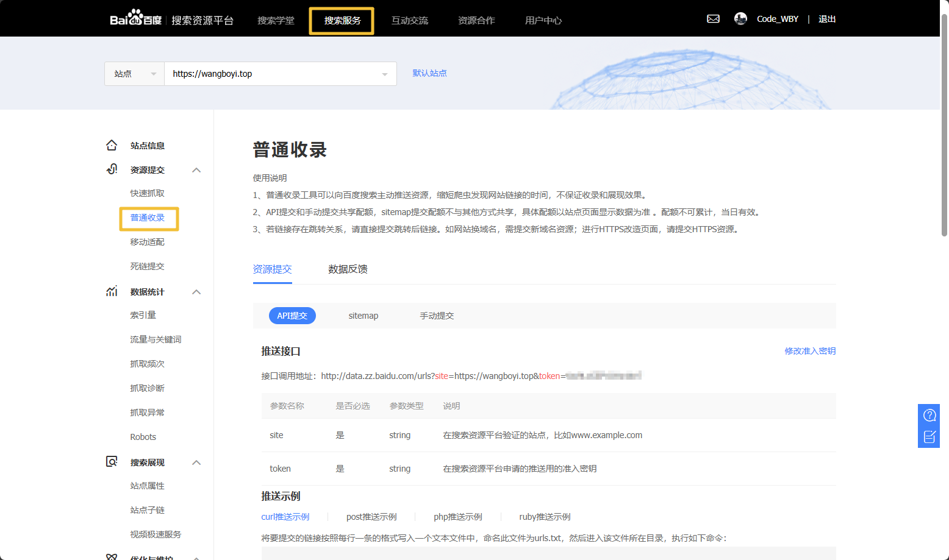Switch to the 数据反馈 tab
This screenshot has height=560, width=949.
click(348, 269)
